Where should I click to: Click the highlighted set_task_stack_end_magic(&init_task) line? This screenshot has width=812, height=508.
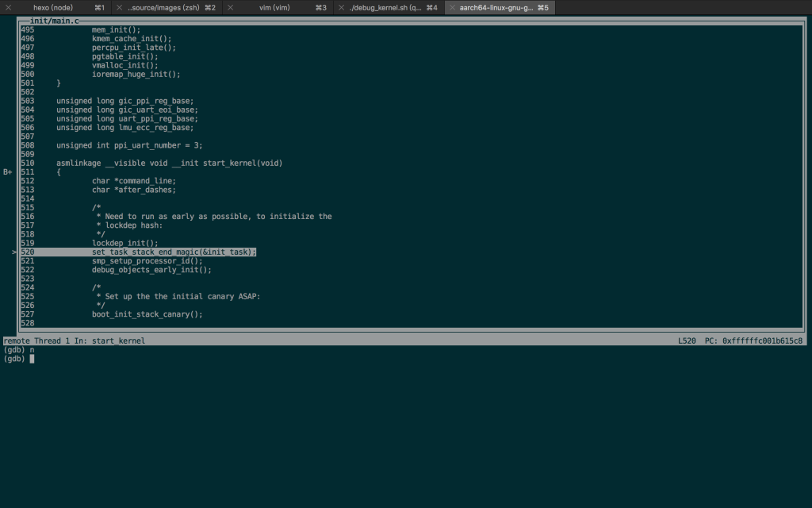tap(174, 252)
